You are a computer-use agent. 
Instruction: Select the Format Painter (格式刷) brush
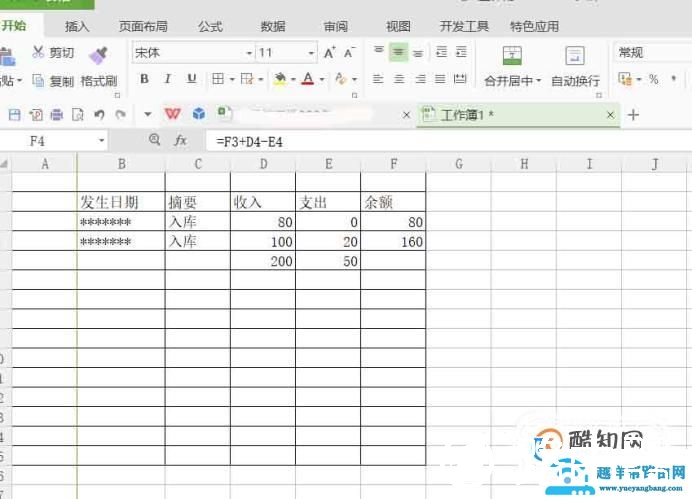tap(99, 66)
